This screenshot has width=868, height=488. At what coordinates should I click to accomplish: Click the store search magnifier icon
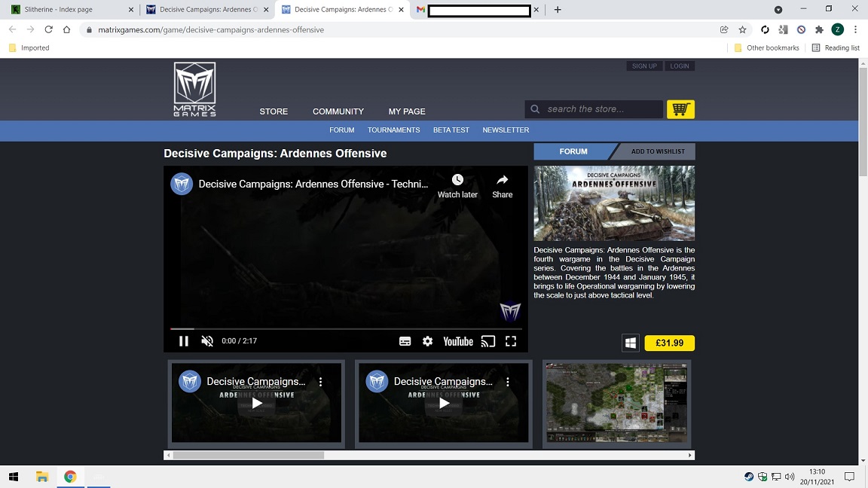[x=535, y=109]
